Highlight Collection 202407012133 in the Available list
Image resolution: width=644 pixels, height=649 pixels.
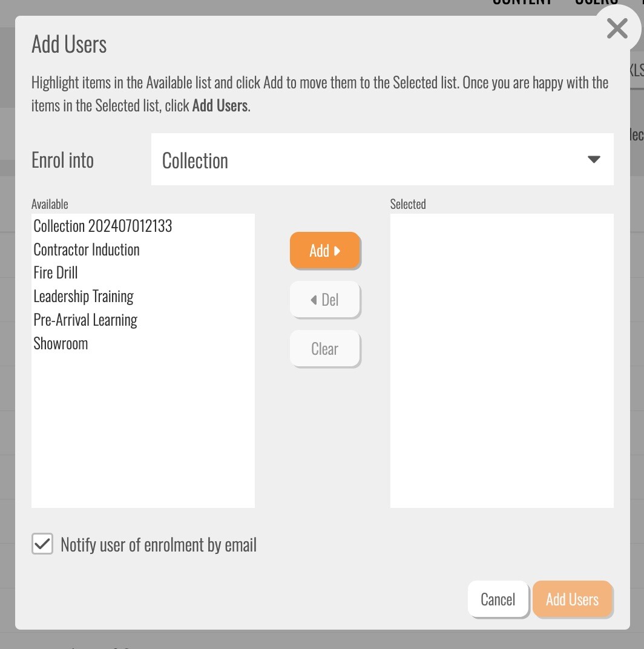click(103, 226)
